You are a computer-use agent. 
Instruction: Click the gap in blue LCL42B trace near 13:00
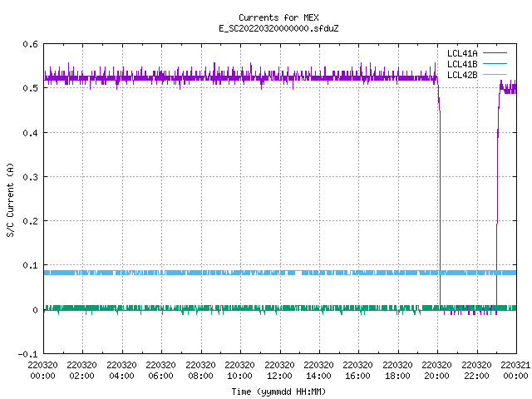[298, 273]
